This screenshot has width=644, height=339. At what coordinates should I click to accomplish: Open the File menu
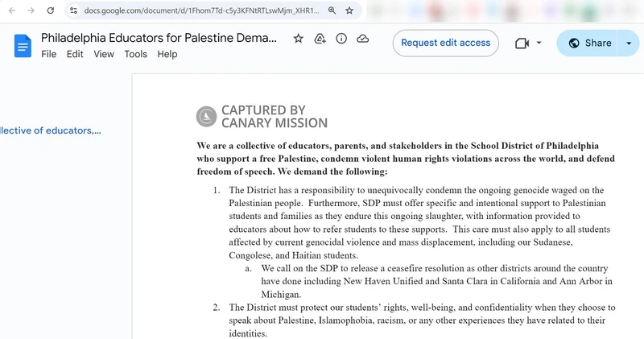[49, 54]
